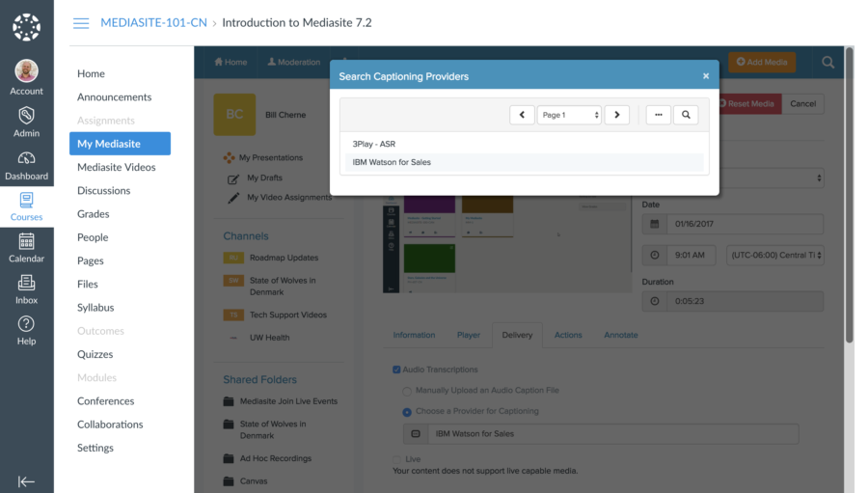The image size is (868, 493).
Task: Select Manually Upload an Audio Caption File
Action: point(407,391)
